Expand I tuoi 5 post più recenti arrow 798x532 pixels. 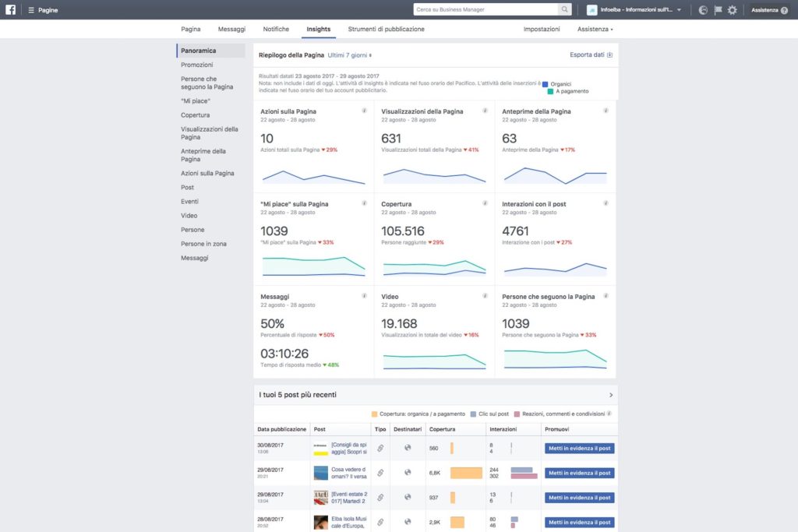click(611, 395)
